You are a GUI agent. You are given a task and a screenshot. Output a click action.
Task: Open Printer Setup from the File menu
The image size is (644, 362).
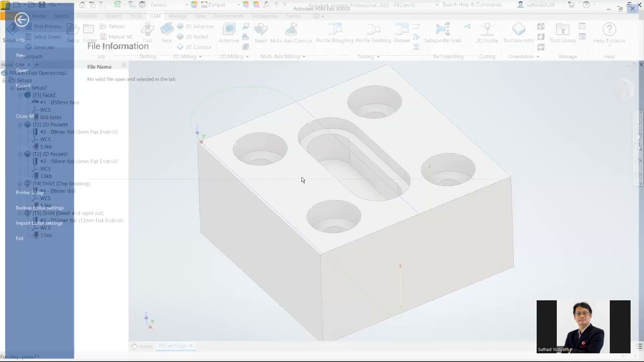coord(30,193)
